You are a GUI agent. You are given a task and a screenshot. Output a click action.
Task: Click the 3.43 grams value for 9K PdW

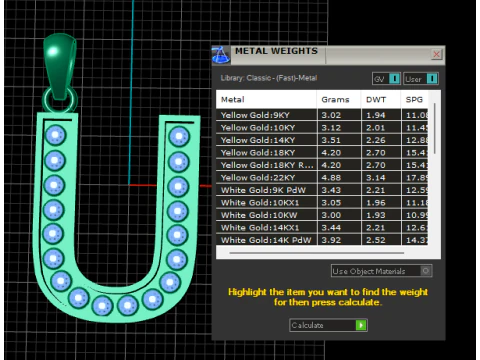(331, 190)
